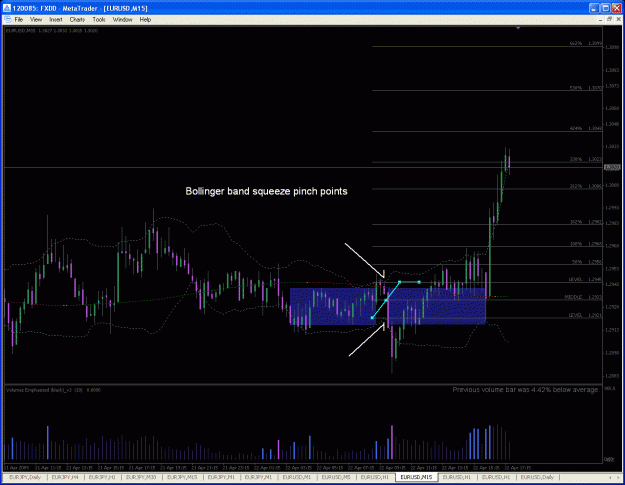Click the Volumes Emphasized indicator label

click(x=53, y=390)
